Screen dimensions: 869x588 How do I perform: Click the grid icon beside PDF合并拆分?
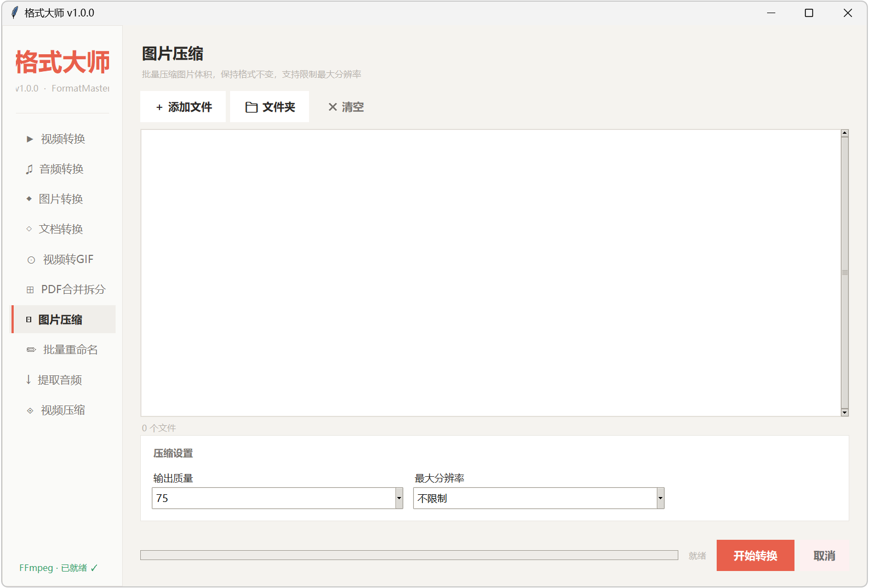point(30,290)
